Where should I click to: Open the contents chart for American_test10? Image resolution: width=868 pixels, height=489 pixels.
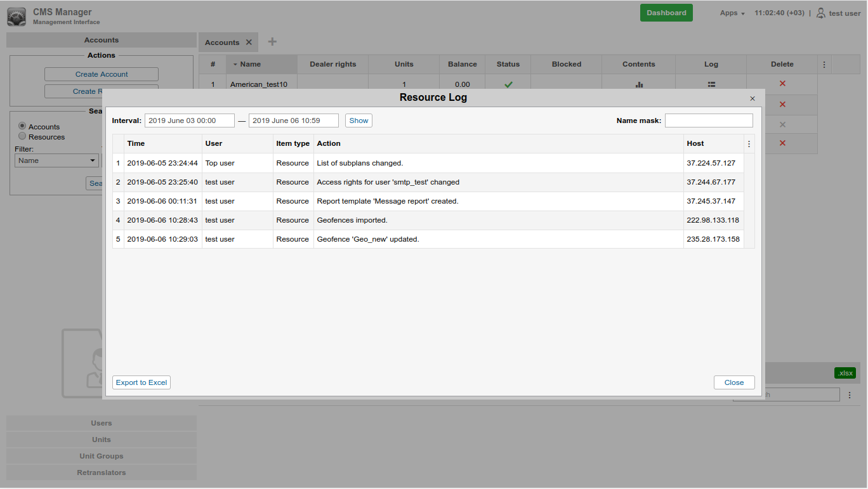tap(638, 83)
